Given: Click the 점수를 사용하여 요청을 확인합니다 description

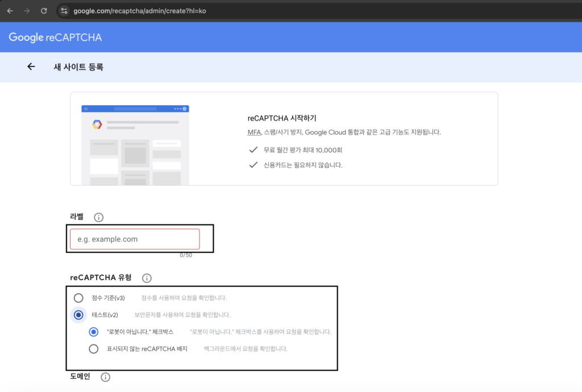Looking at the screenshot, I should tap(184, 298).
